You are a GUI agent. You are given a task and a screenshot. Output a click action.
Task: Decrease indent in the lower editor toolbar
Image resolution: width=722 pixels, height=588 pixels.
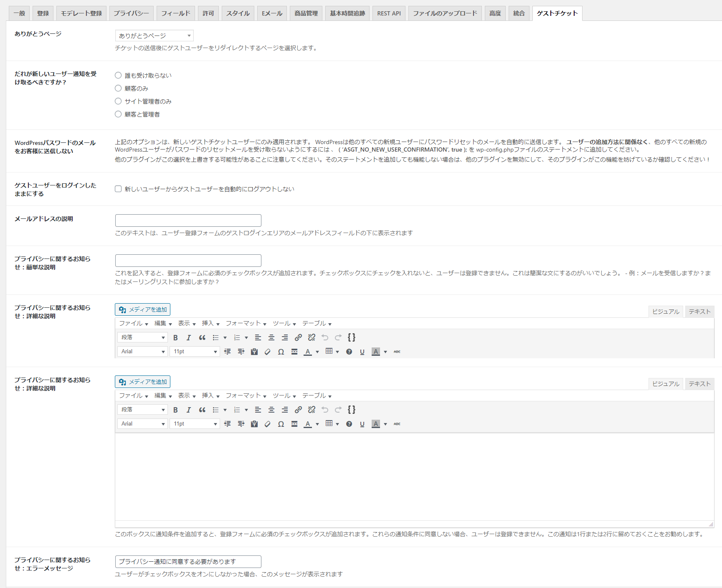click(x=227, y=424)
